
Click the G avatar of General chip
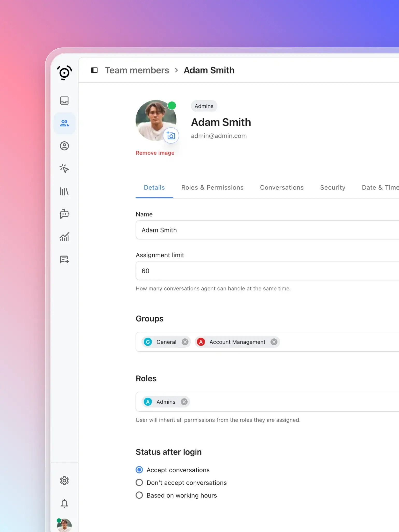[x=148, y=342]
